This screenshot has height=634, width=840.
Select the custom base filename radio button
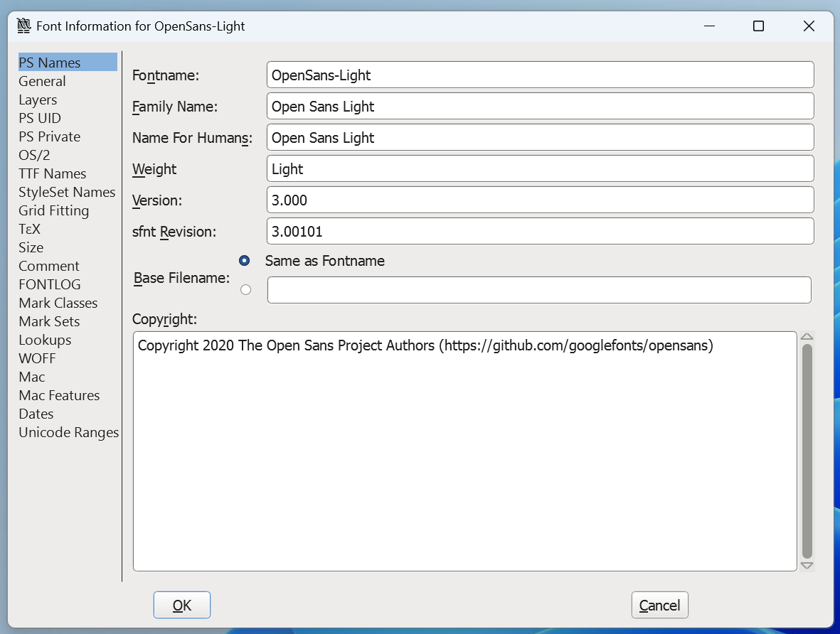tap(245, 289)
